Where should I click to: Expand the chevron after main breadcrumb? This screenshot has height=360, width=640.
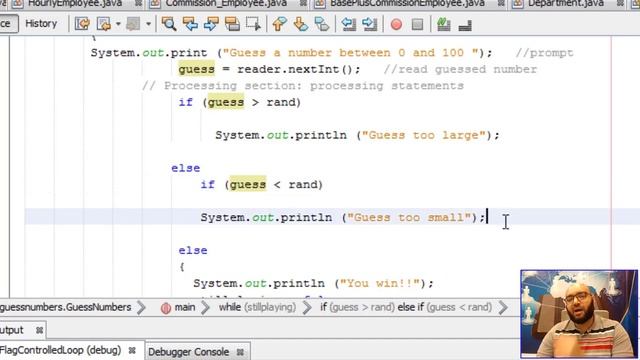(205, 307)
